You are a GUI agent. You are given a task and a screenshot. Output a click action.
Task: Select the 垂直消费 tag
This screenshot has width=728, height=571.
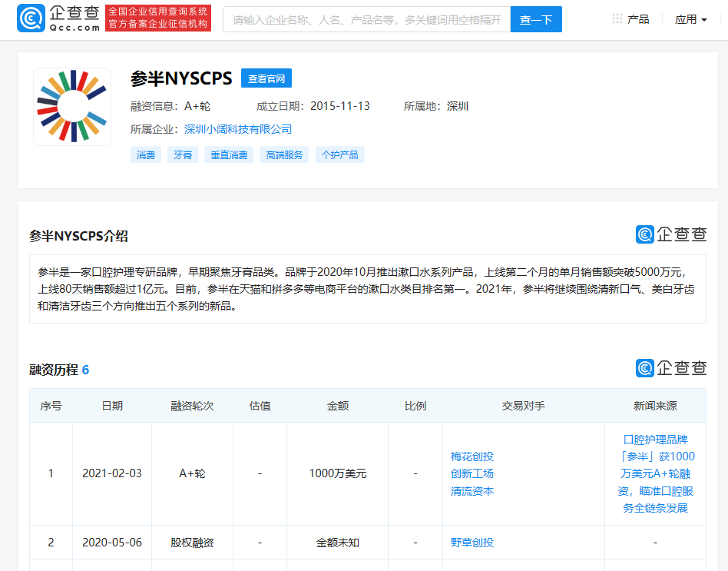pos(229,154)
